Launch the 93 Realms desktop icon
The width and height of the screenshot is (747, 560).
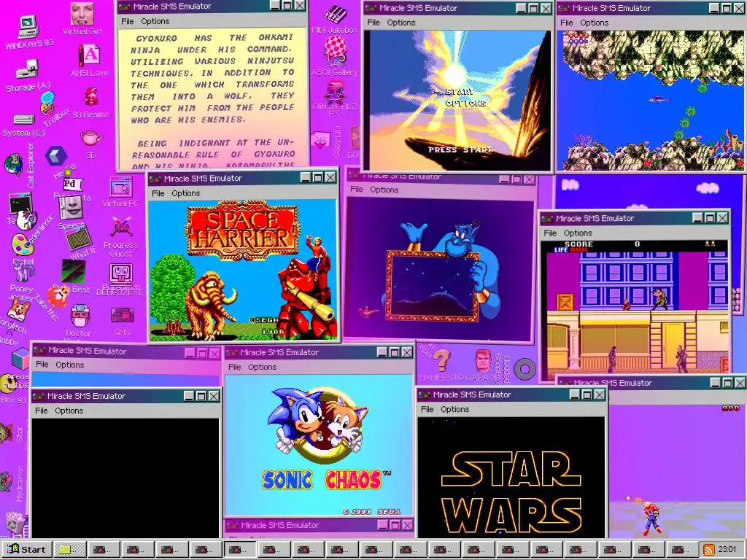pos(90,97)
